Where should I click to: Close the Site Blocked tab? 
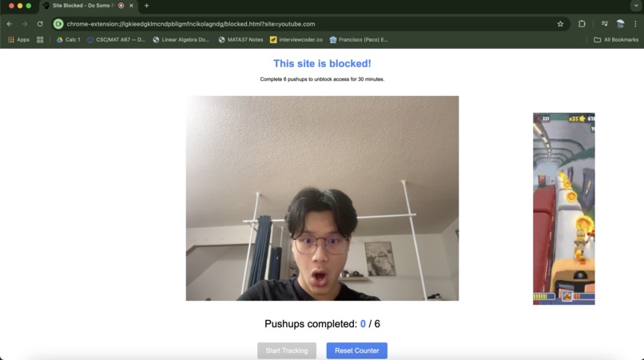coord(131,6)
